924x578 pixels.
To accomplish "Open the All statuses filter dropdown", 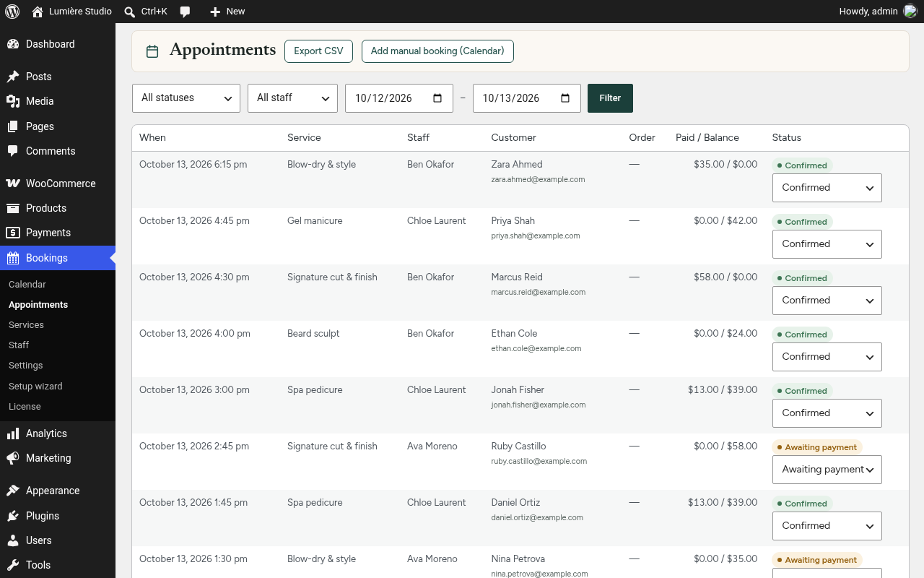I will 186,98.
